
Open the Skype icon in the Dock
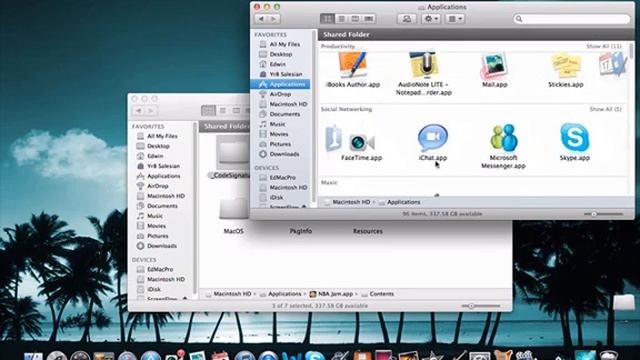click(x=314, y=356)
